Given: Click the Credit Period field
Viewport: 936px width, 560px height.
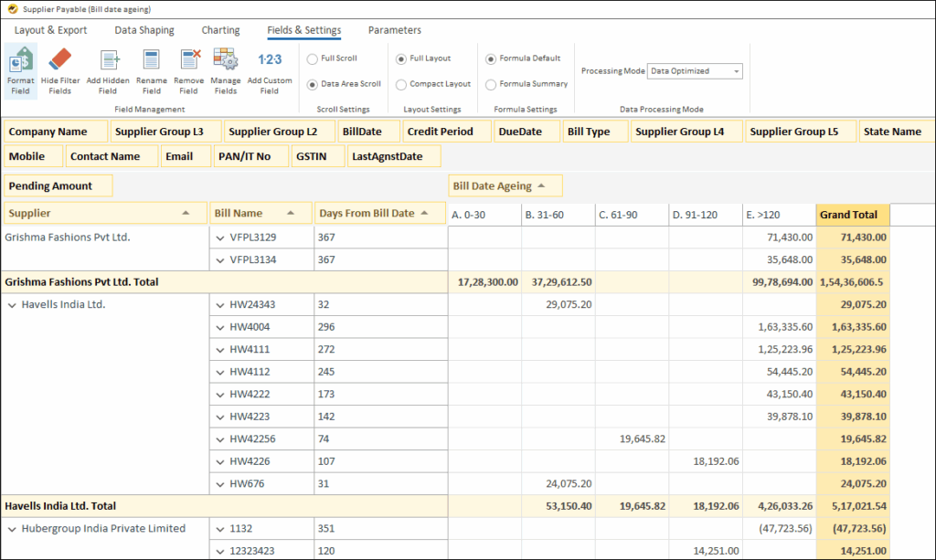Looking at the screenshot, I should [447, 132].
